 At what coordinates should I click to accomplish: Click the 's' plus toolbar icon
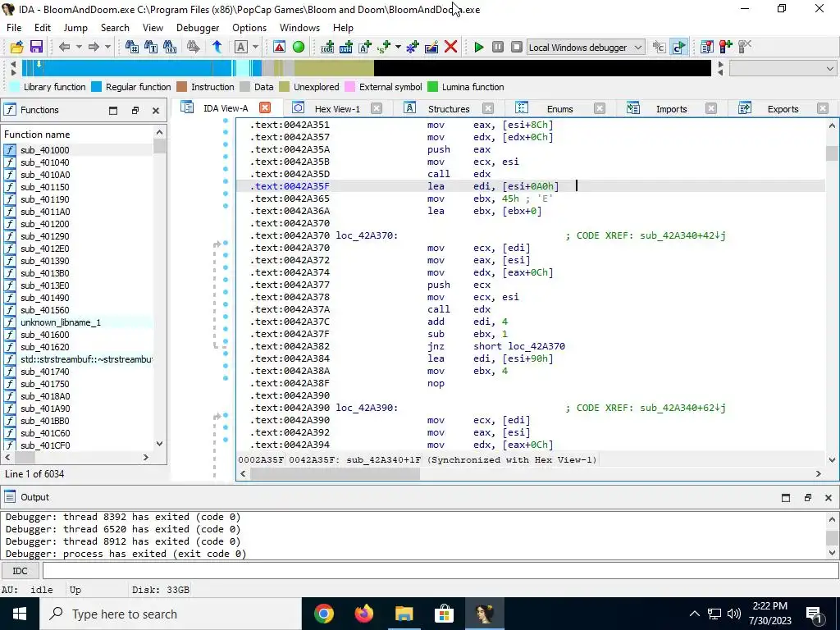[384, 47]
